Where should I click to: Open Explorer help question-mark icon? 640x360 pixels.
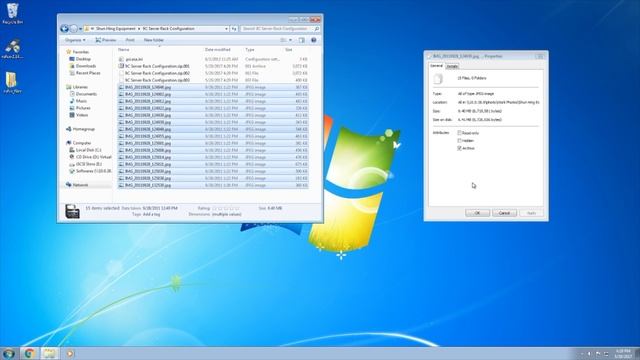313,40
